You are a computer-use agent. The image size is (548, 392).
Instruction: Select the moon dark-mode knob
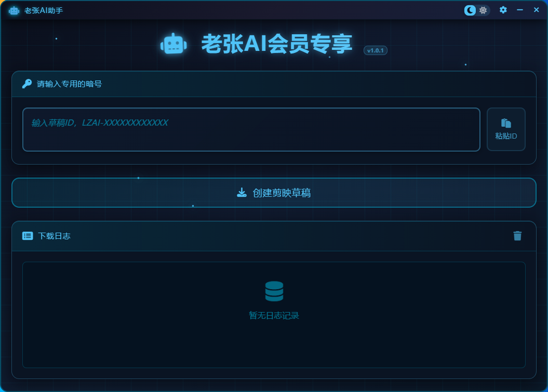pos(470,10)
